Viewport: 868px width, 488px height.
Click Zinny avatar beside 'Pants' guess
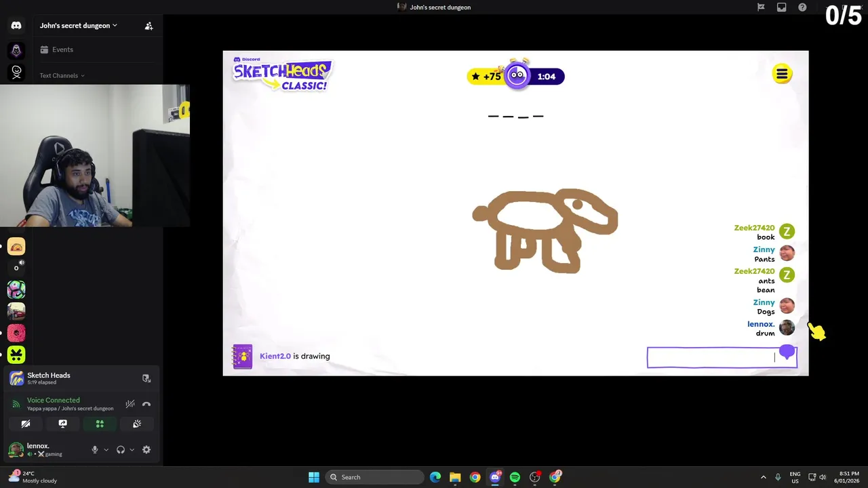[787, 253]
